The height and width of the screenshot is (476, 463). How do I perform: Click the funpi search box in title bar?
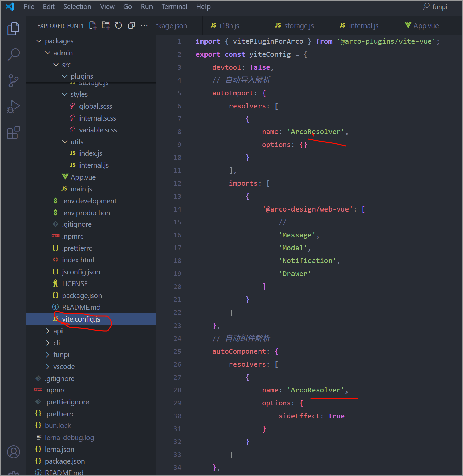point(440,7)
